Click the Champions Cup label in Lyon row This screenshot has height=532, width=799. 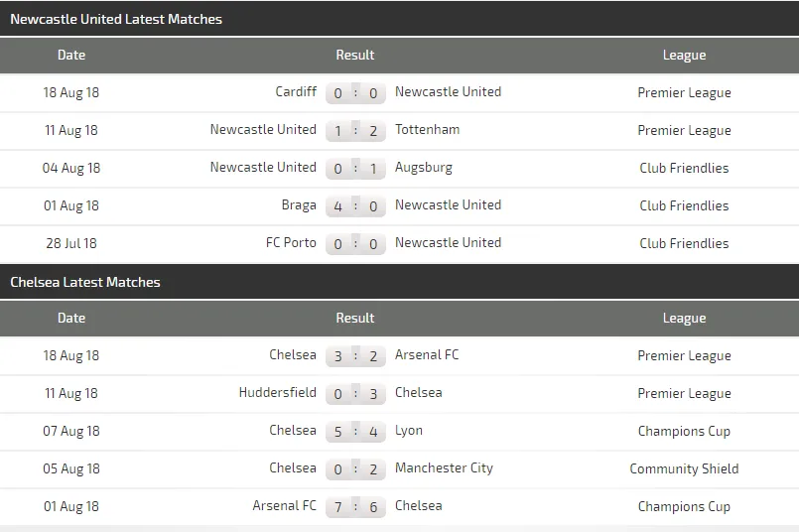[684, 431]
